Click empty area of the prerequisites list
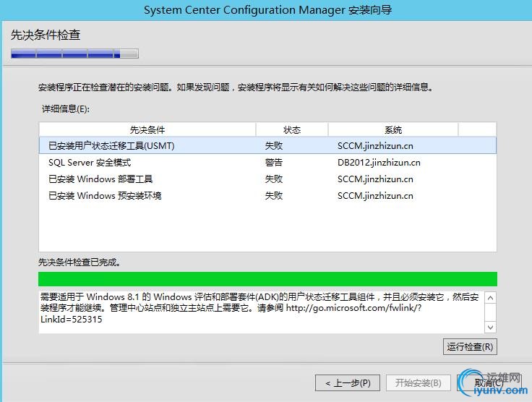 [x=267, y=228]
